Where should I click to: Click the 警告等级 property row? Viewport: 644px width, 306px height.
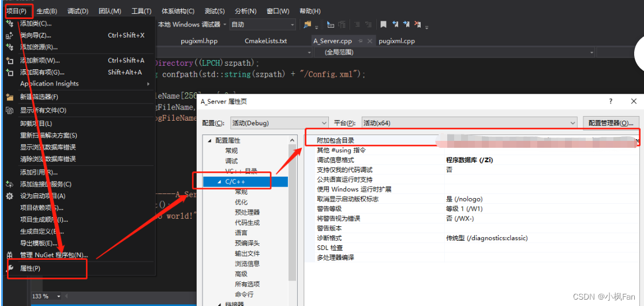tap(472, 208)
